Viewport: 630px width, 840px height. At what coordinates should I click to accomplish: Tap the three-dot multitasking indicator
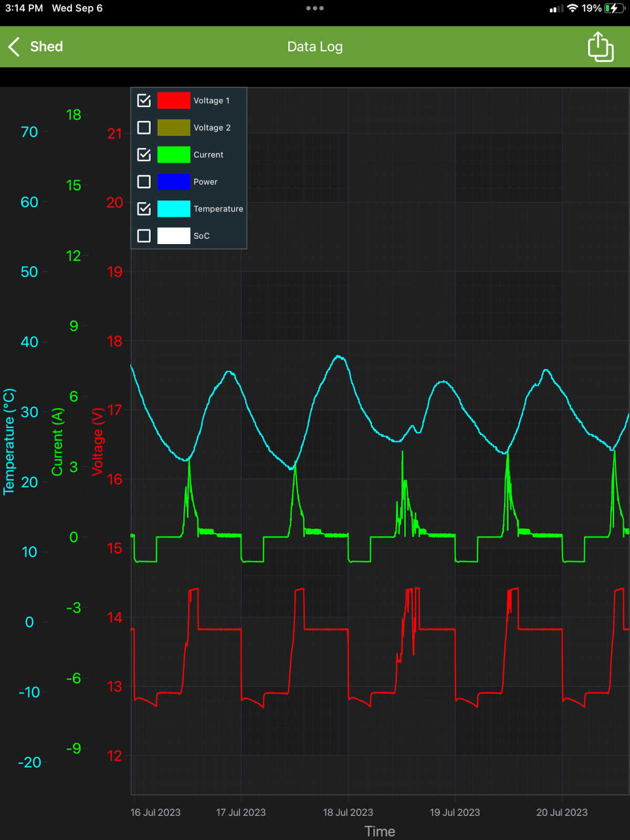click(x=315, y=8)
